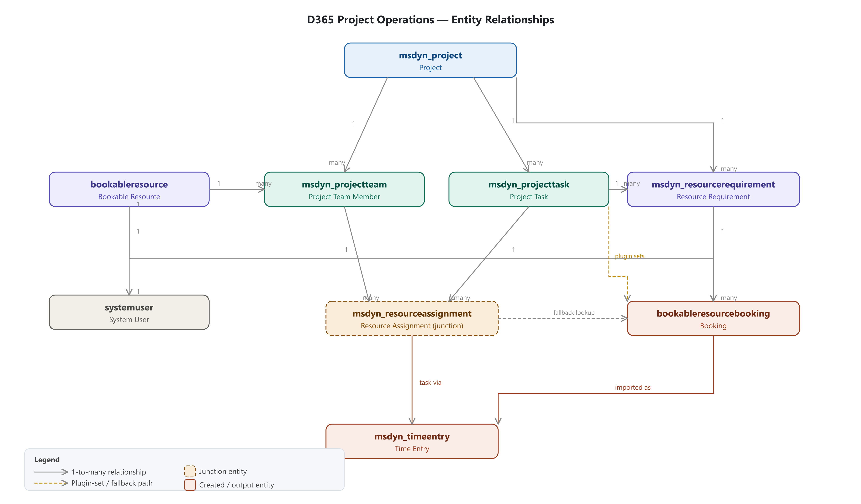Click the 'fallback lookup' edge label
This screenshot has width=861, height=504.
point(574,312)
